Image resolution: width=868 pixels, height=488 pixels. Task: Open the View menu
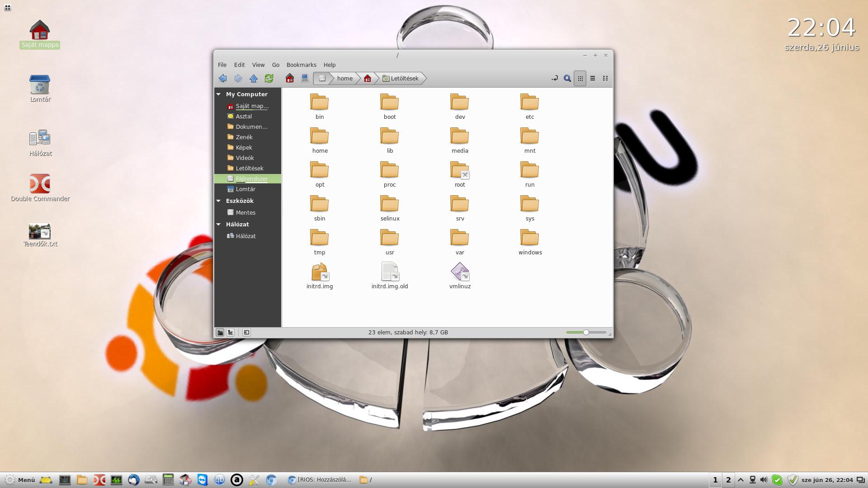point(258,65)
